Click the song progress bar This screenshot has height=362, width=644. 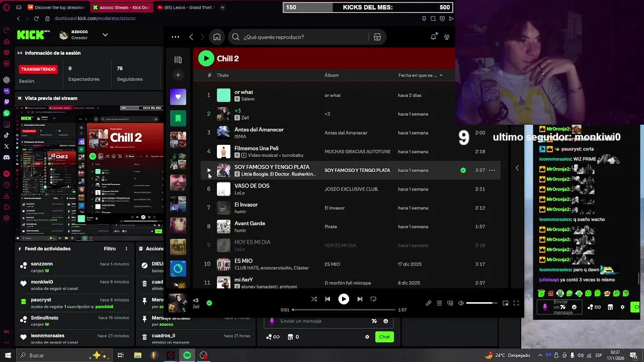343,310
